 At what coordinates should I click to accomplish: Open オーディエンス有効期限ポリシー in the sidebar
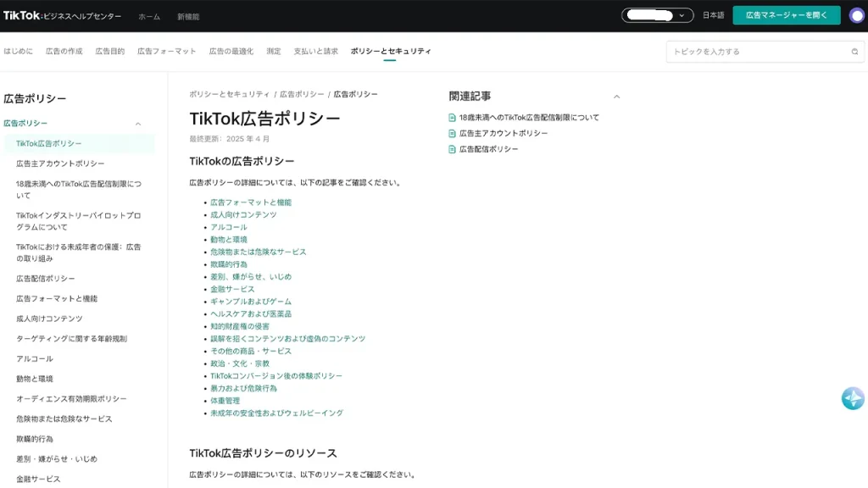71,399
